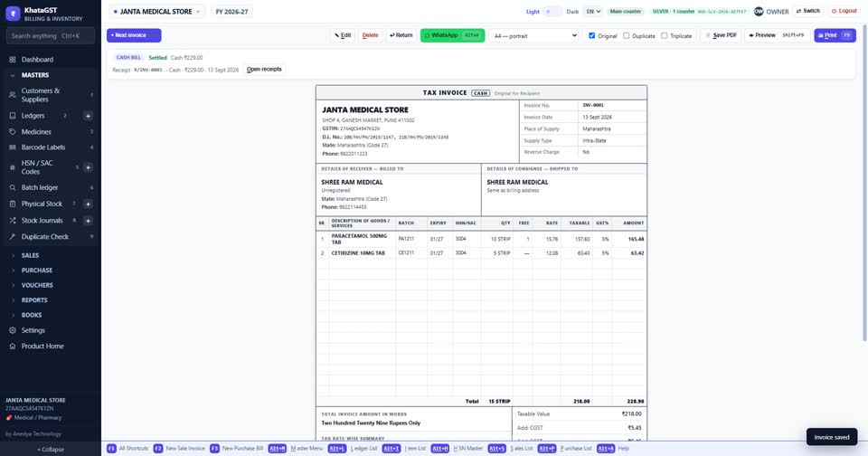
Task: Open Purchase List from shortcut bar
Action: pyautogui.click(x=564, y=448)
